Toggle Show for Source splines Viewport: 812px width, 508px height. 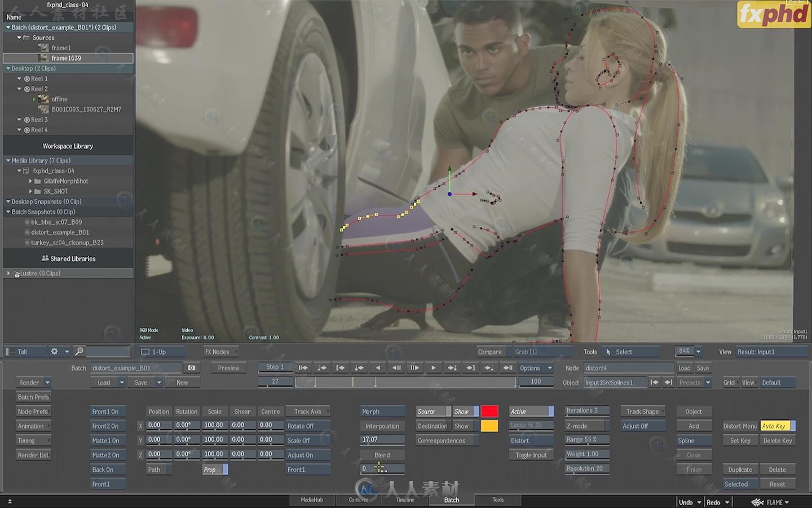pyautogui.click(x=466, y=411)
